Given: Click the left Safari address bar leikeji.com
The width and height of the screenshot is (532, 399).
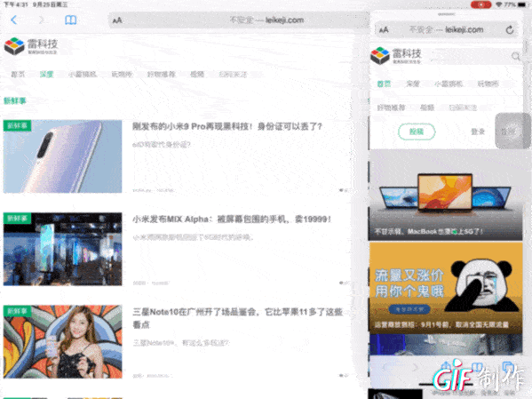Looking at the screenshot, I should 239,20.
